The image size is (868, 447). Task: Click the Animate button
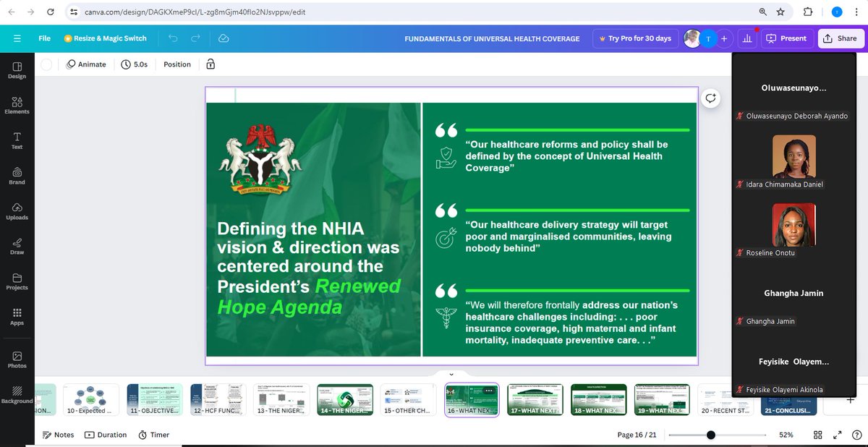click(x=86, y=64)
